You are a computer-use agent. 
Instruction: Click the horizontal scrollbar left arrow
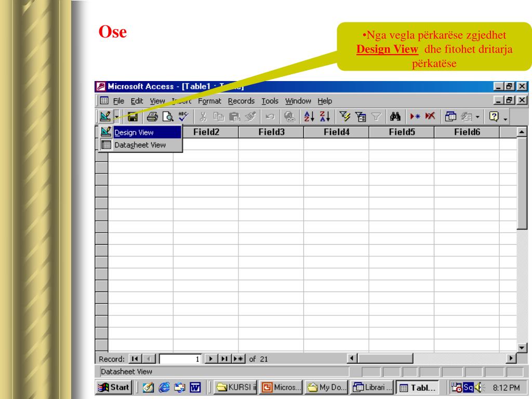tap(352, 358)
